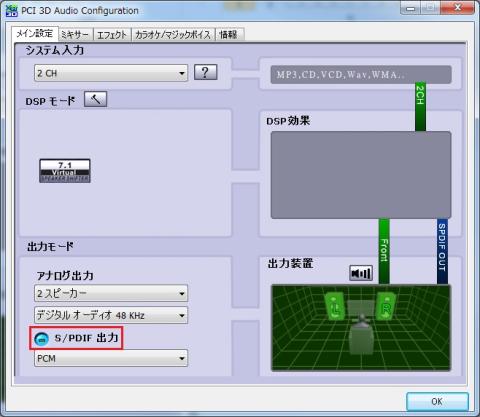
Task: Click the blue SPDIF OUT path bar
Action: point(442,251)
